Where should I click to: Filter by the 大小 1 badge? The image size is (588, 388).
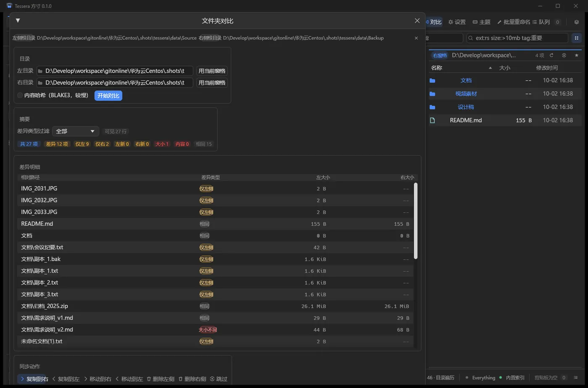point(162,144)
